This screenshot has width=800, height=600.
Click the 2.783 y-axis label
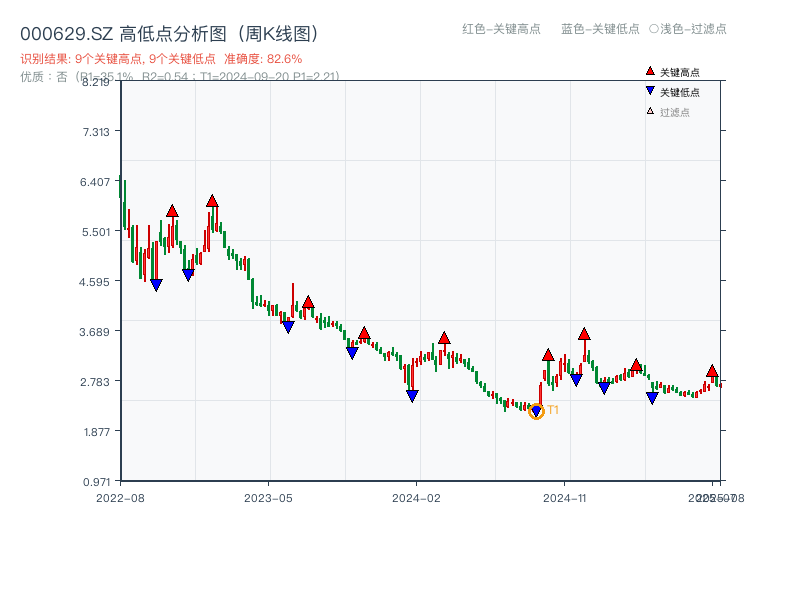point(95,382)
